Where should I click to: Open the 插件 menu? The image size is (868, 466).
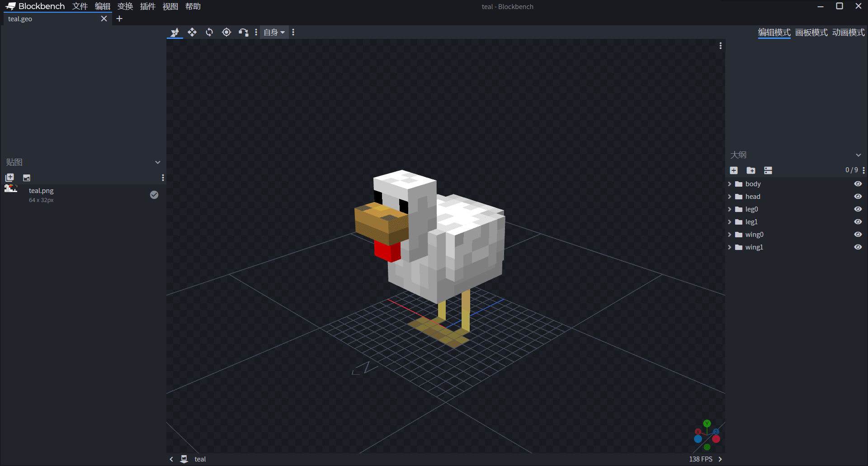click(x=148, y=6)
